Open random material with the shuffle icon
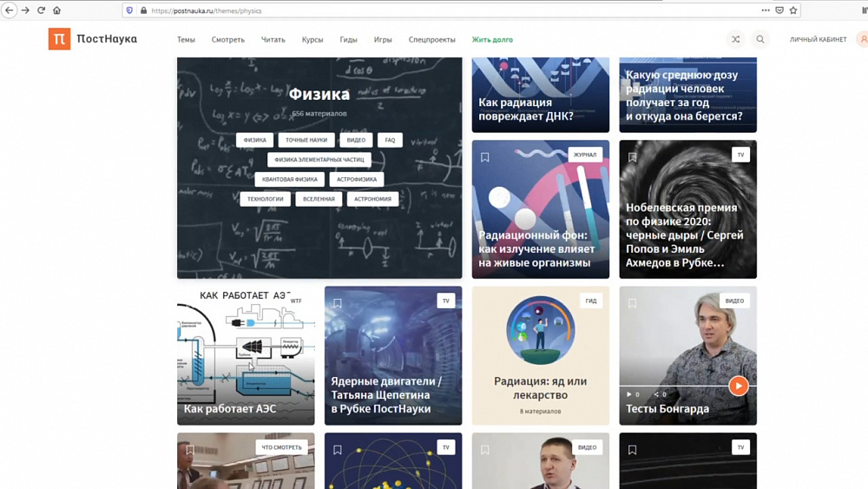 (x=736, y=39)
